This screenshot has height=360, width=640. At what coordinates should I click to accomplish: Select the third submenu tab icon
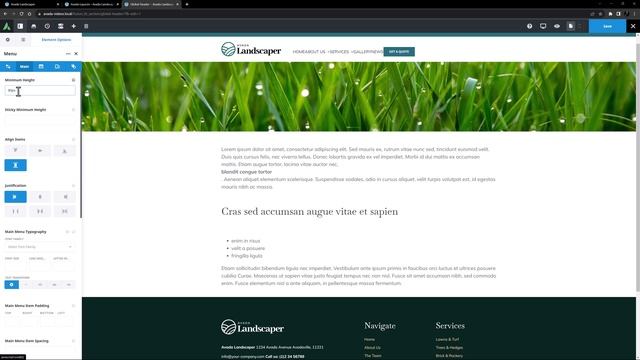[x=41, y=67]
